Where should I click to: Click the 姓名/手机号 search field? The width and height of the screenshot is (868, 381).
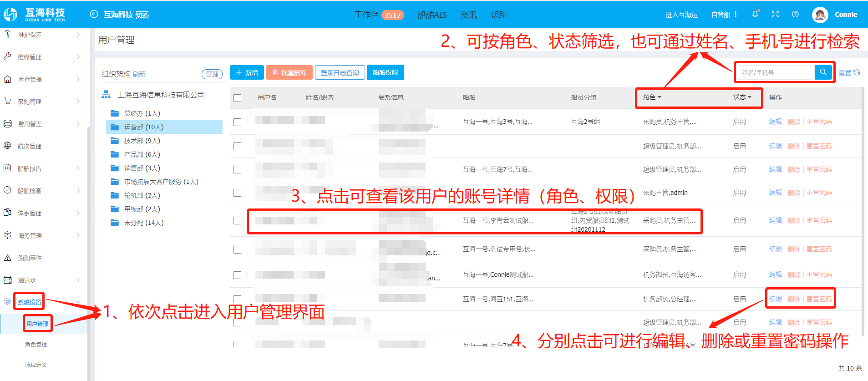click(775, 72)
